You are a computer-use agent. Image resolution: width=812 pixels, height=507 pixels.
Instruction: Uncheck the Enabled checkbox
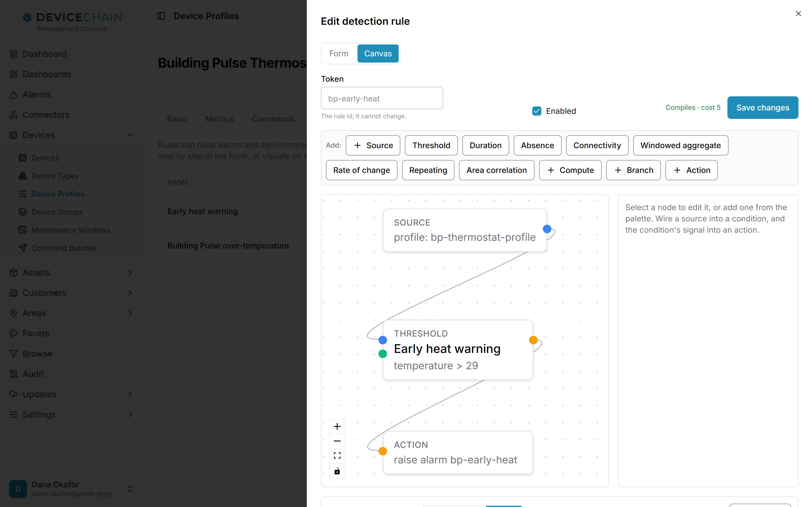(x=537, y=111)
